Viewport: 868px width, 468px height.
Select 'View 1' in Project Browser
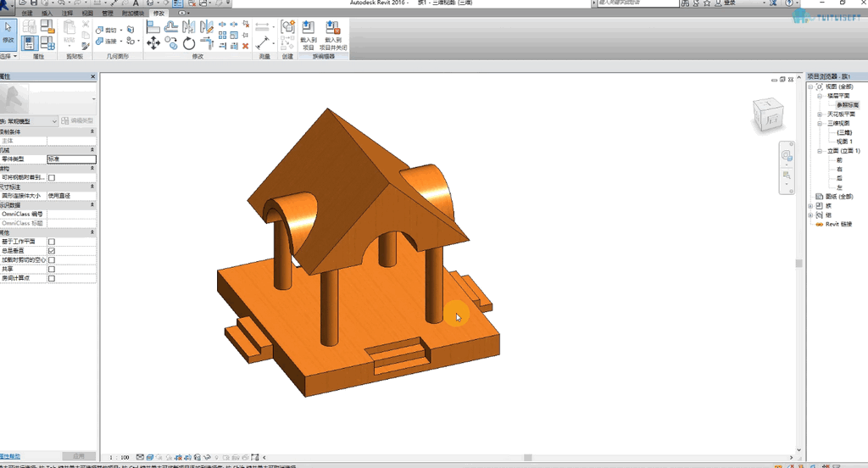point(845,142)
